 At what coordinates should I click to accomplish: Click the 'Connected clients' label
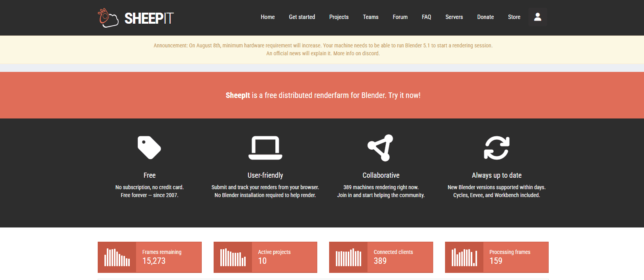393,252
